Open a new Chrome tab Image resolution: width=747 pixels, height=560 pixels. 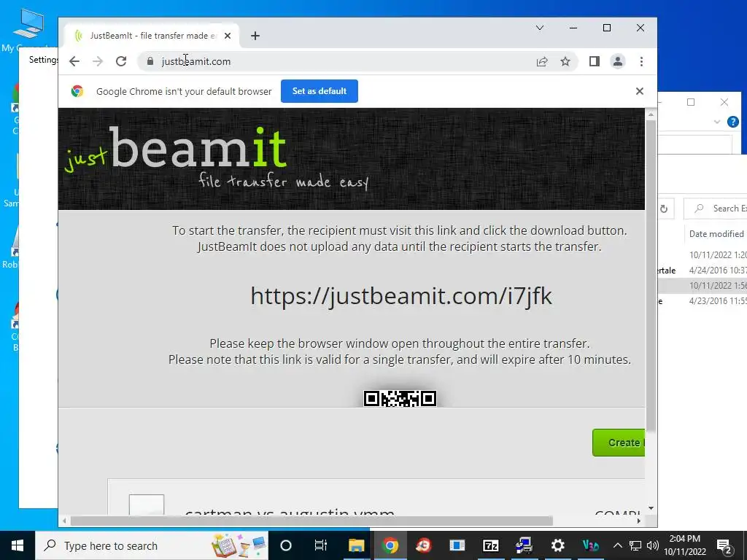(255, 36)
